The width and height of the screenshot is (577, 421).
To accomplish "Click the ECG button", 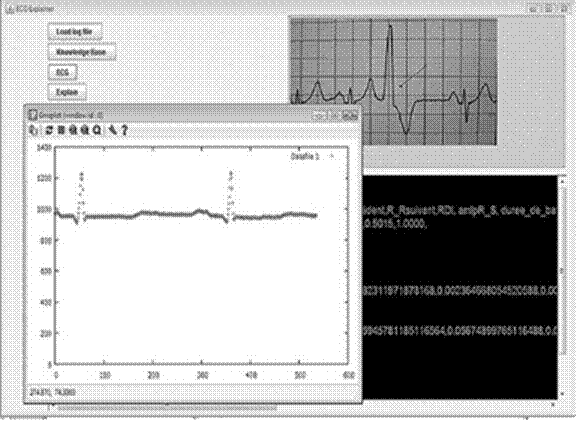I will 63,72.
